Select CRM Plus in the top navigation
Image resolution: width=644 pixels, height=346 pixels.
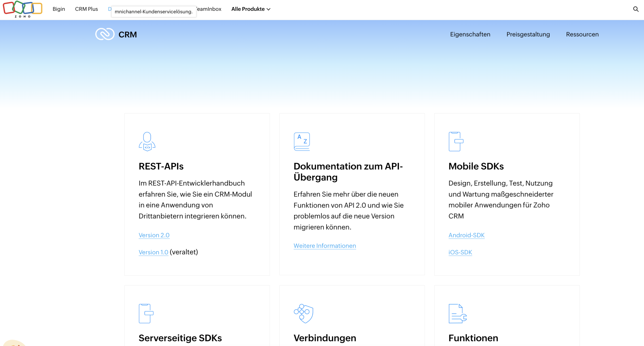(x=86, y=9)
